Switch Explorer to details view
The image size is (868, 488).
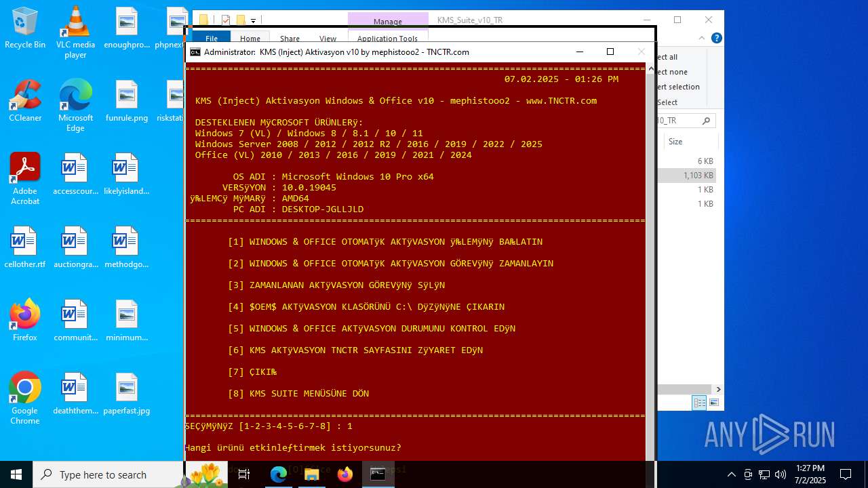coord(699,403)
